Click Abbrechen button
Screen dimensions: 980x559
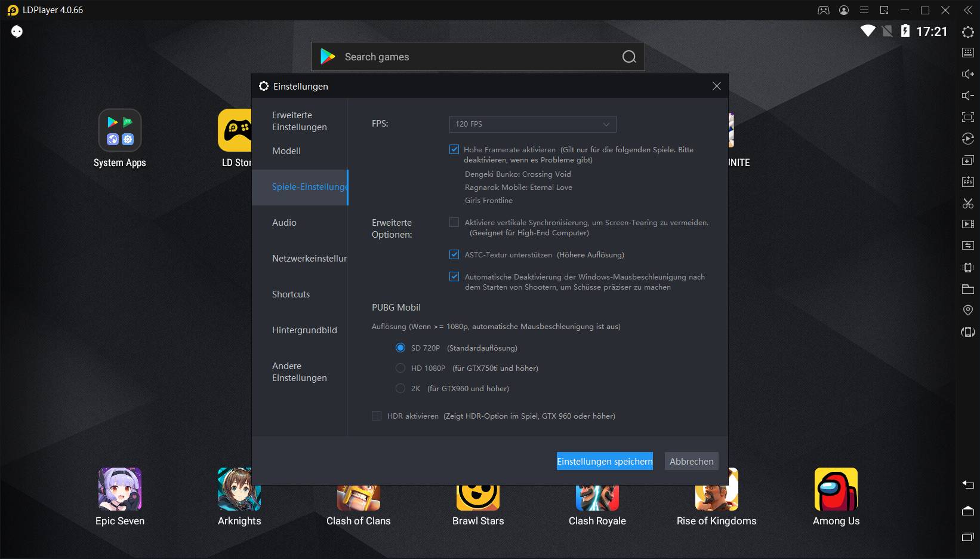[691, 461]
